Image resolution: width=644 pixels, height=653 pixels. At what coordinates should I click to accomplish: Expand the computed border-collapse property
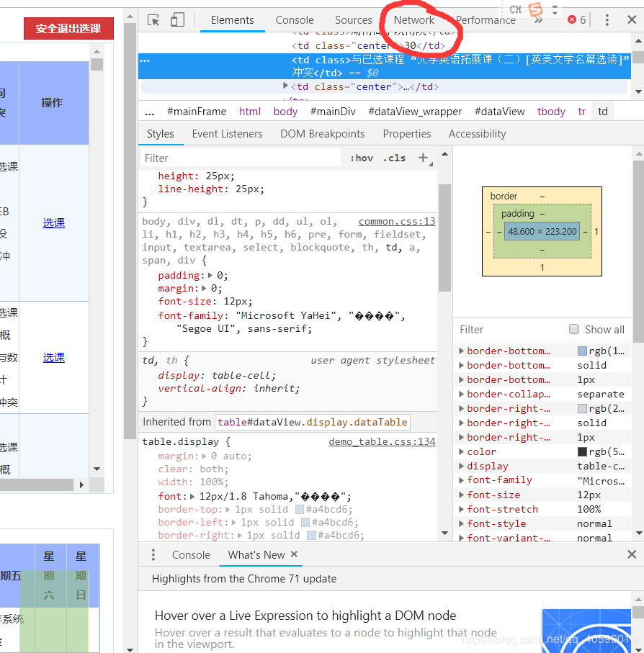[x=461, y=394]
